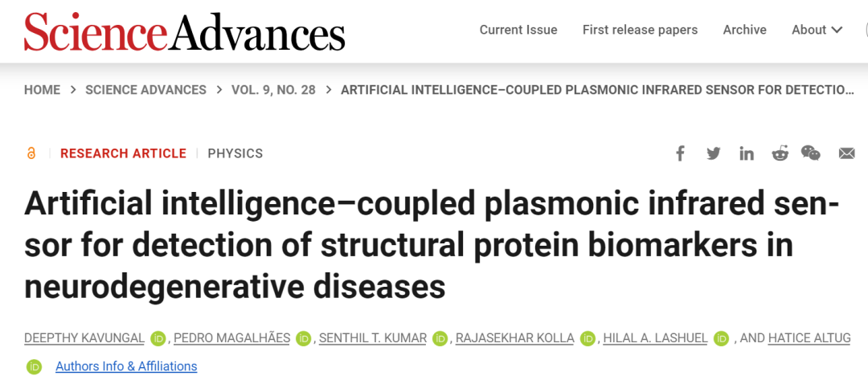Share article on Reddit

point(780,153)
